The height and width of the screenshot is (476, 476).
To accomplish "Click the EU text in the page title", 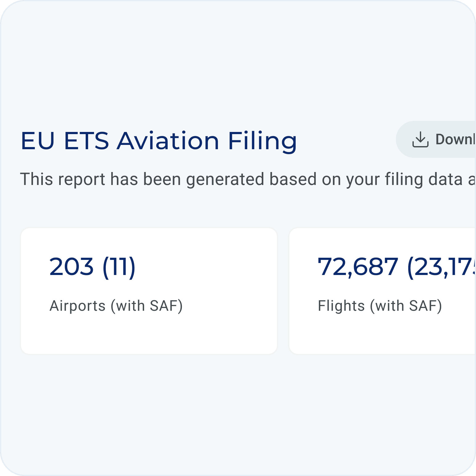I will click(x=38, y=141).
